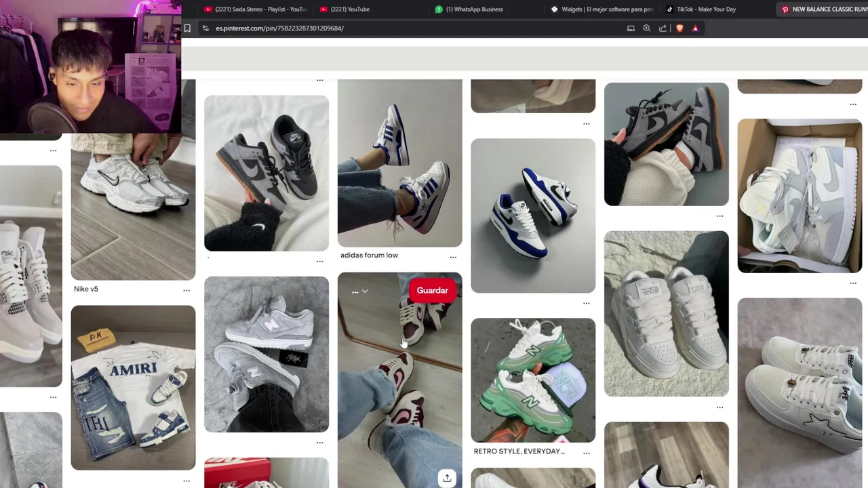Open the blue and white Air Max pin image

533,216
